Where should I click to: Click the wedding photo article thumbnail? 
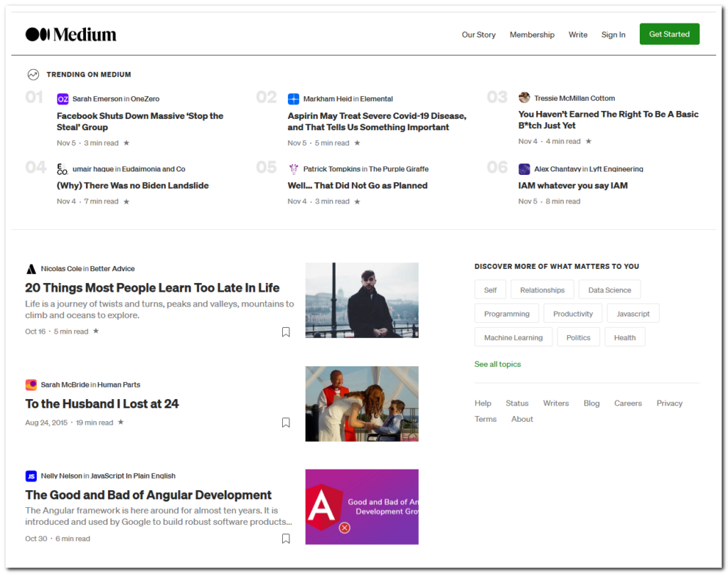pyautogui.click(x=362, y=403)
